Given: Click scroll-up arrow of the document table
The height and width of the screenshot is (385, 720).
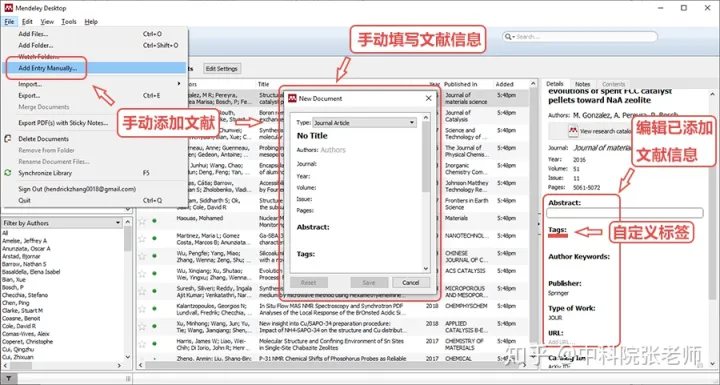Looking at the screenshot, I should [533, 84].
